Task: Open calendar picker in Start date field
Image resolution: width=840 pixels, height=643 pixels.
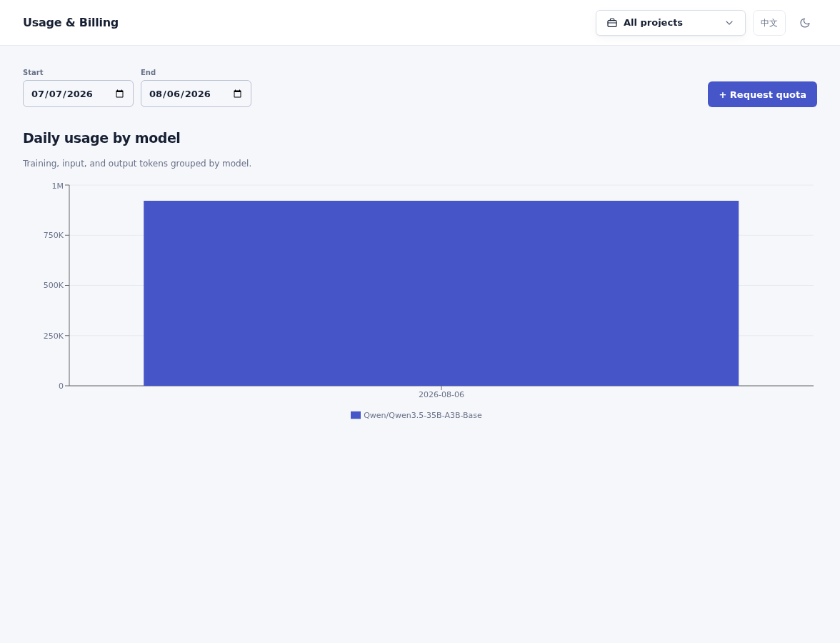Action: click(x=119, y=94)
